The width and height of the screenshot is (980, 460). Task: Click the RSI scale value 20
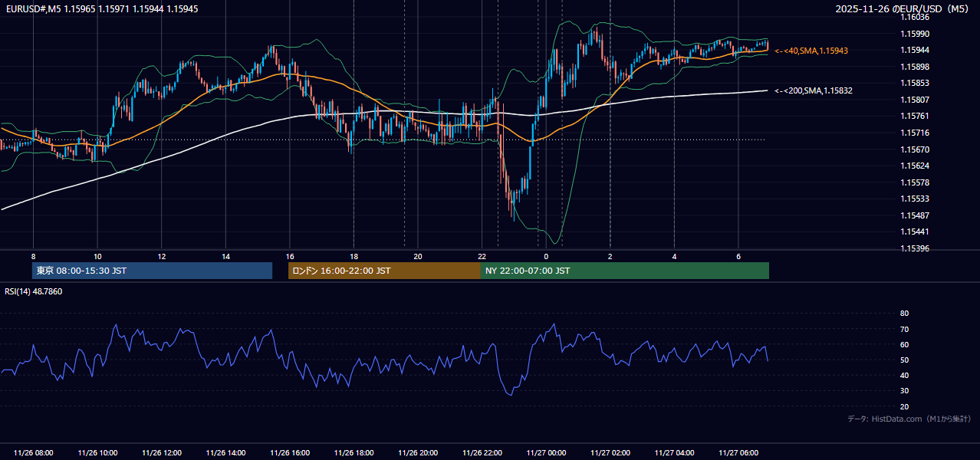(x=904, y=406)
